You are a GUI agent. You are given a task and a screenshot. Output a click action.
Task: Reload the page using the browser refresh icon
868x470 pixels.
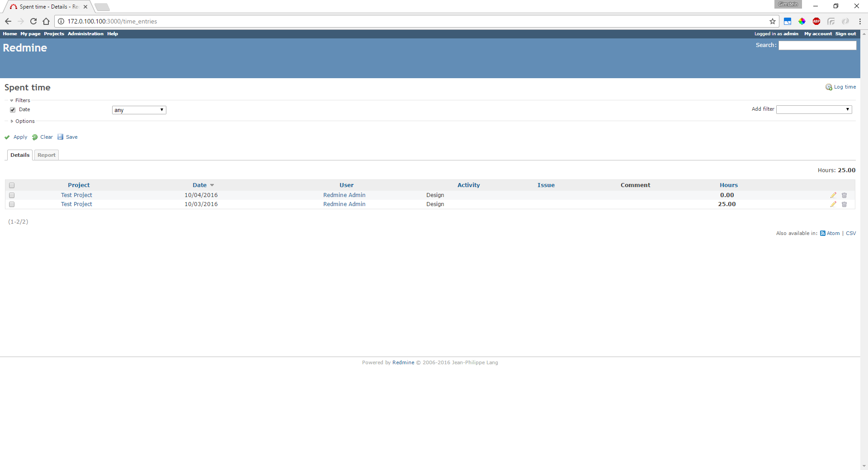33,21
